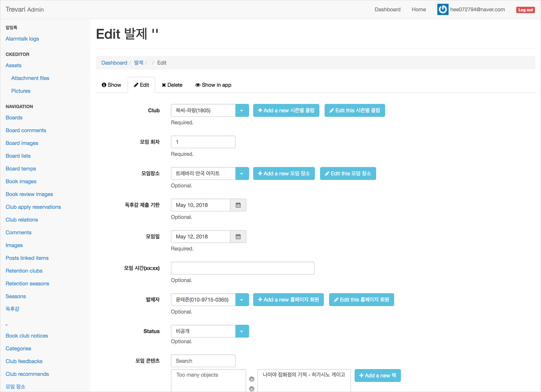Go to Dashboard in breadcrumb
541x392 pixels.
114,63
